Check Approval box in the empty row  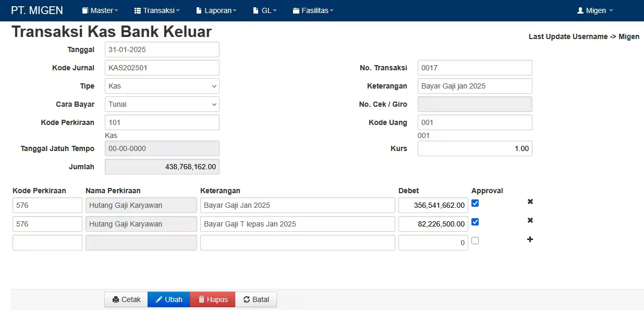[x=475, y=241]
